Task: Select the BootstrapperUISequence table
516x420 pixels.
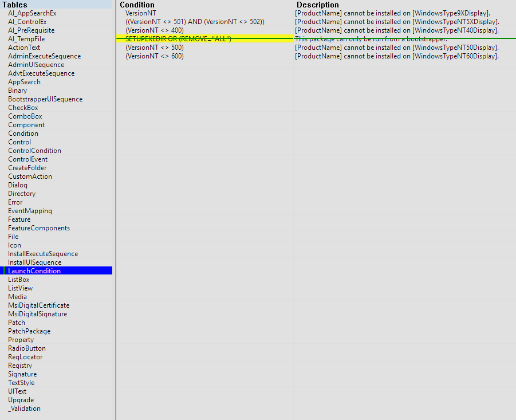Action: click(45, 99)
